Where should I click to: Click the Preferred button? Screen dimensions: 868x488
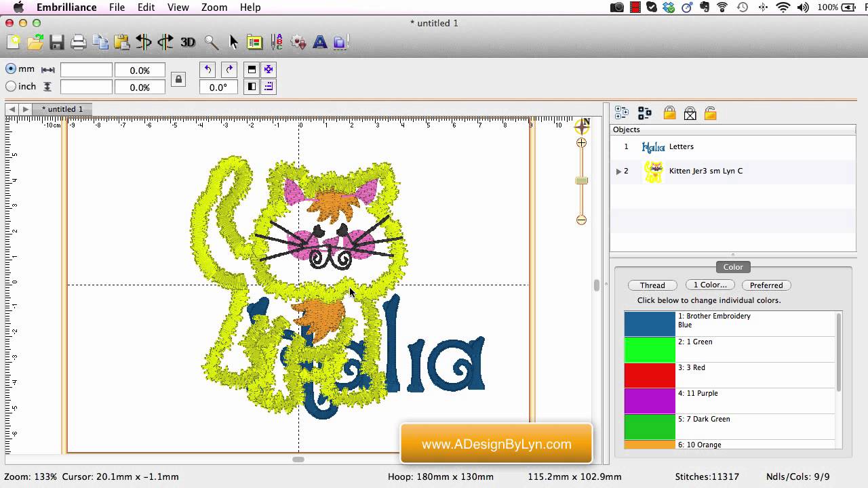pyautogui.click(x=766, y=285)
